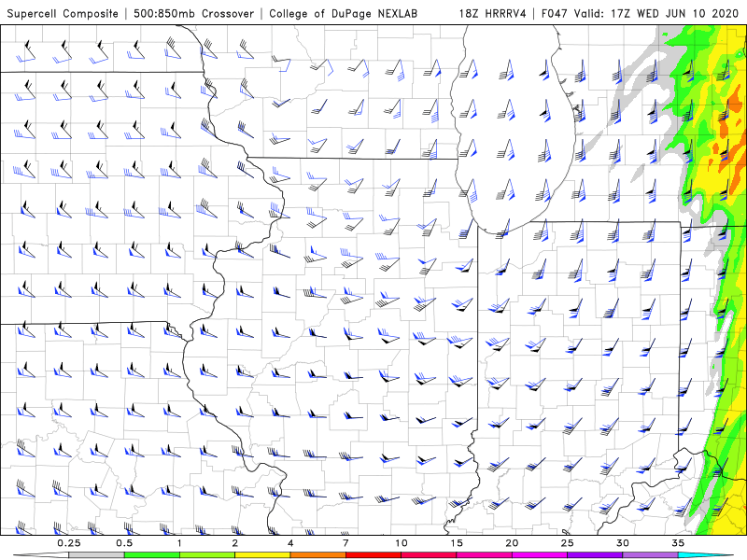Viewport: 747px width, 560px height.
Task: Click the white below-0.25 legend arrow
Action: click(x=41, y=555)
